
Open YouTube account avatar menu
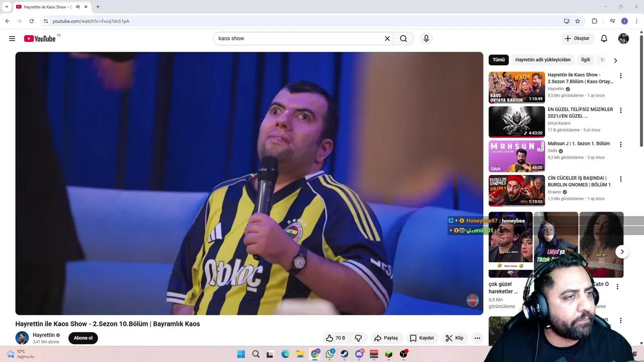tap(623, 39)
